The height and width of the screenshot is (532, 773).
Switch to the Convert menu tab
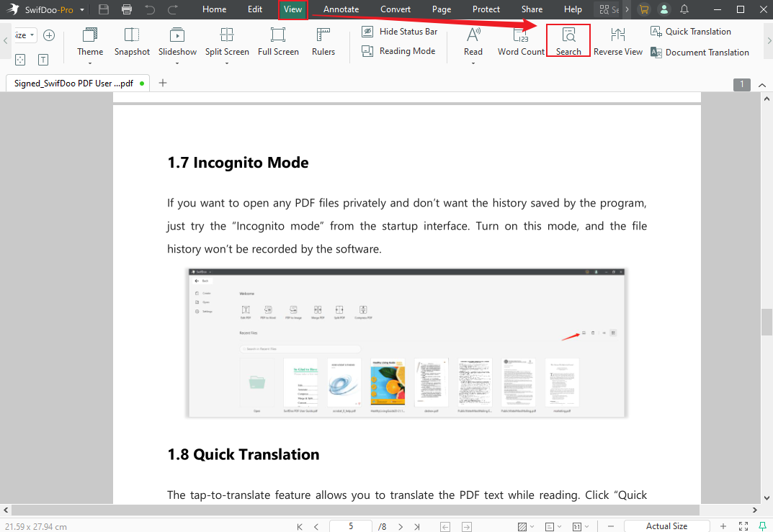pyautogui.click(x=396, y=9)
